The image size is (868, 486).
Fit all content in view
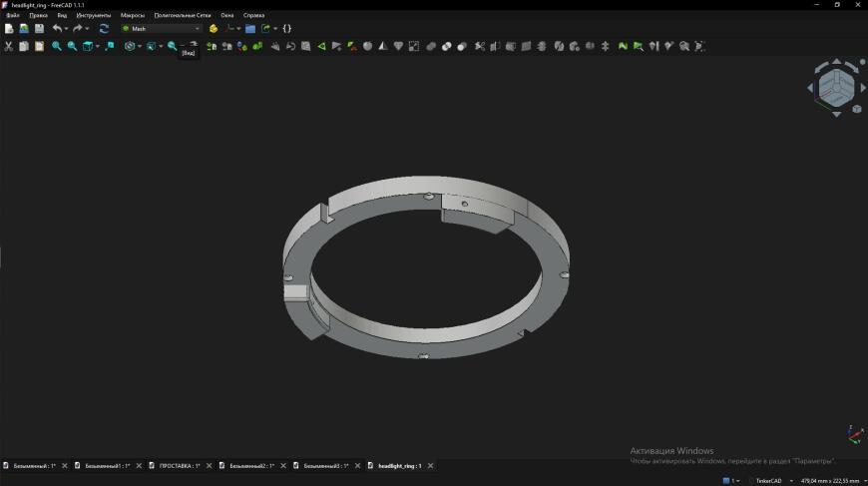[57, 46]
